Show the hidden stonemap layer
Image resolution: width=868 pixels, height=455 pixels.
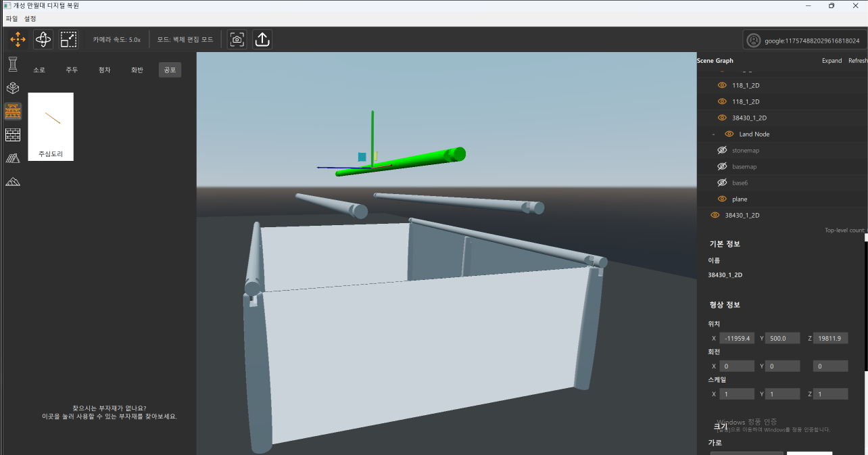click(722, 150)
